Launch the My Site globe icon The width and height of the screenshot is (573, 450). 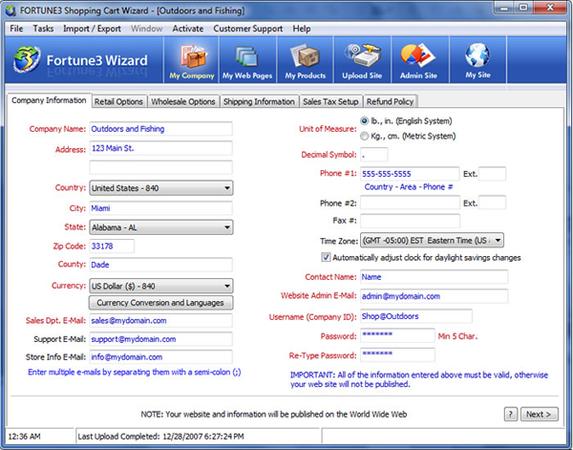coord(477,56)
